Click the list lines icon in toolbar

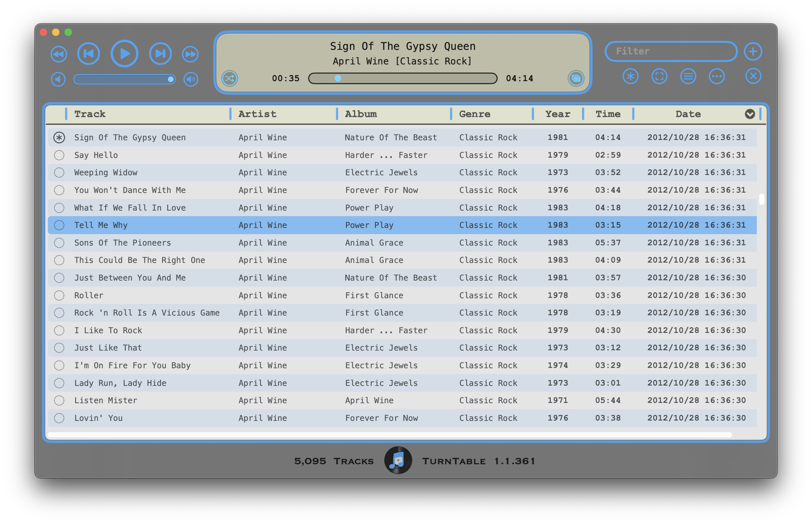coord(688,76)
